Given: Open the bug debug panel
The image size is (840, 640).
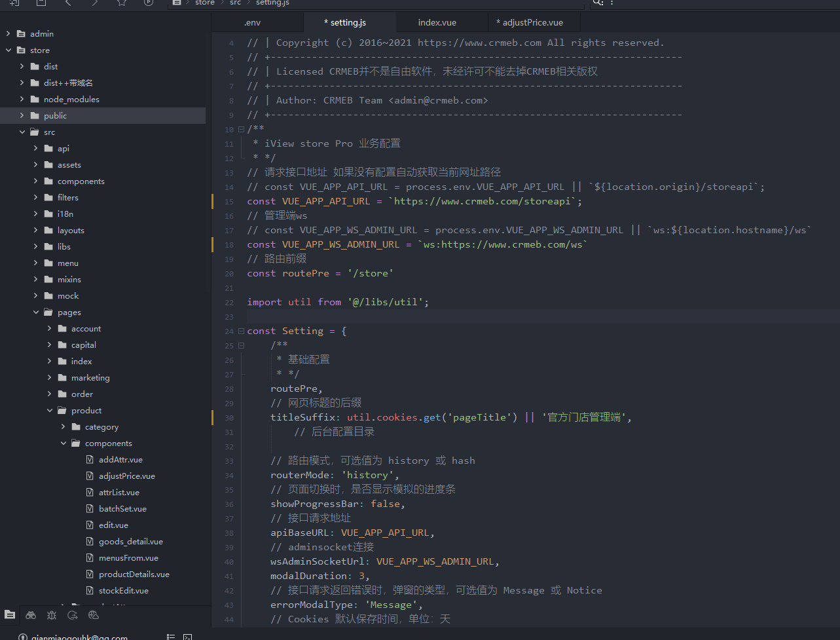Looking at the screenshot, I should tap(52, 615).
